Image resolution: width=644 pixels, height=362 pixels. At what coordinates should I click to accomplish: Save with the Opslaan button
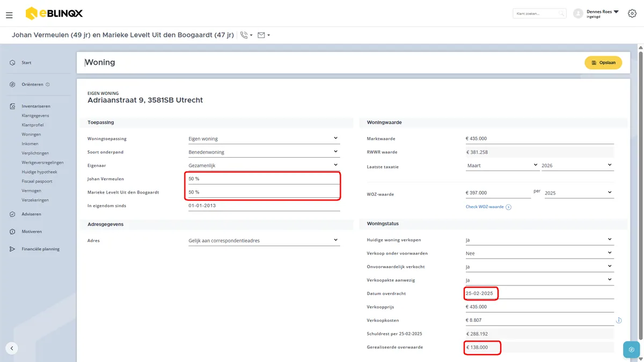tap(603, 63)
